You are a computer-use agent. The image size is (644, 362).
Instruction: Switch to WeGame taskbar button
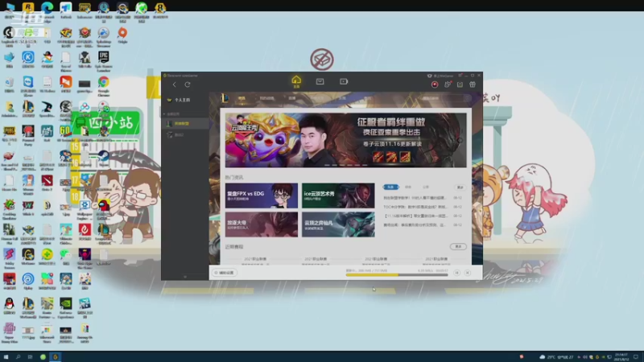coord(55,357)
